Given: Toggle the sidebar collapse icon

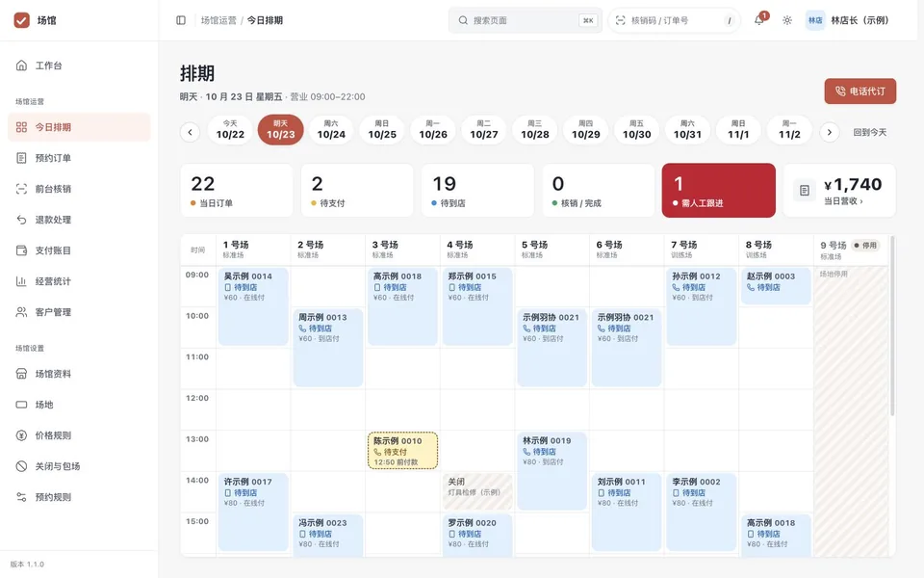Looking at the screenshot, I should [x=181, y=20].
